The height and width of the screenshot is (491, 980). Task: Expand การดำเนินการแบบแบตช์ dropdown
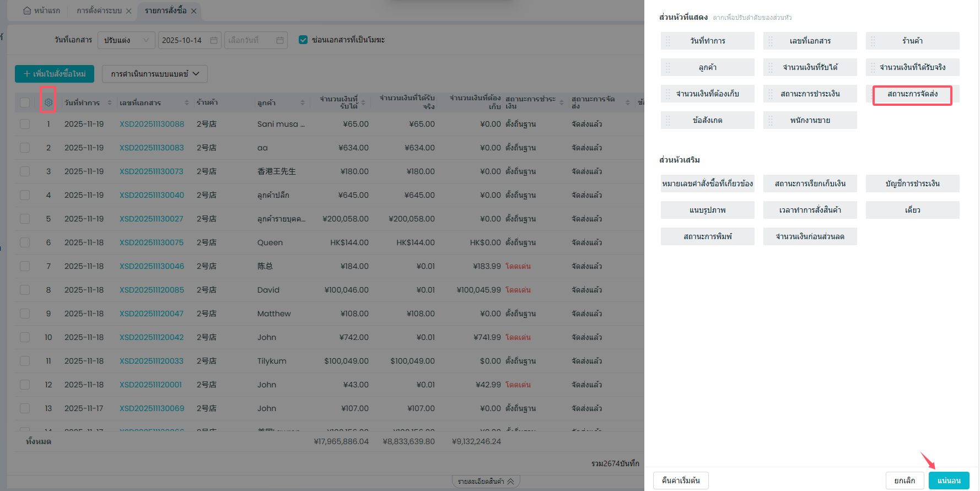click(154, 74)
